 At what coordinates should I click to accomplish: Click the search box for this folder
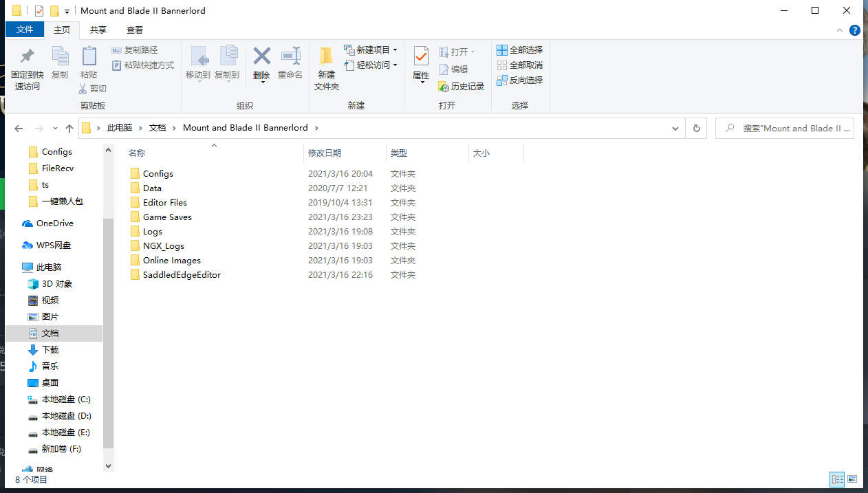click(785, 128)
